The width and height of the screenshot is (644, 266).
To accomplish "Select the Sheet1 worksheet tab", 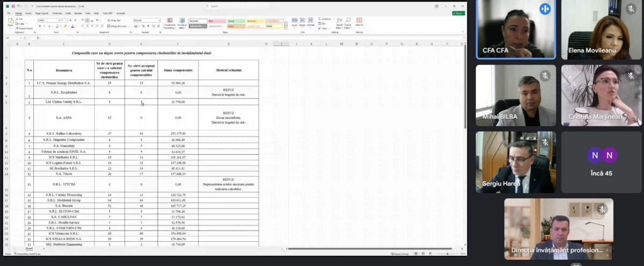I will (x=29, y=248).
